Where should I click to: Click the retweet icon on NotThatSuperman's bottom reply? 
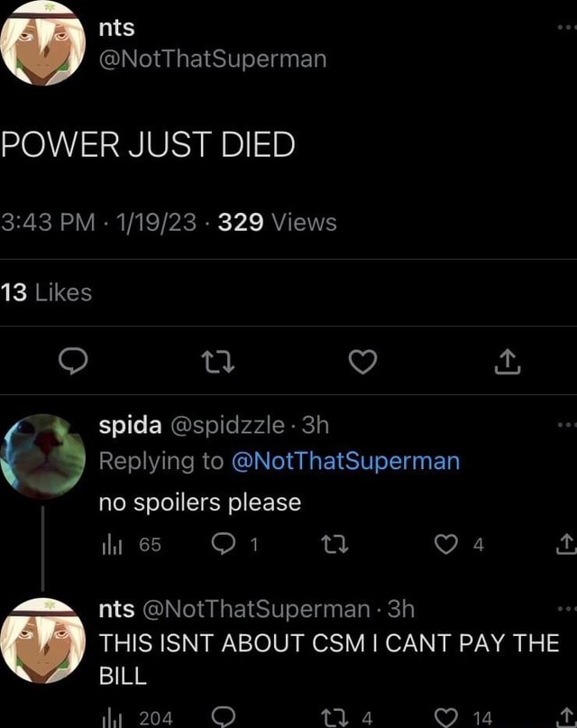(334, 715)
